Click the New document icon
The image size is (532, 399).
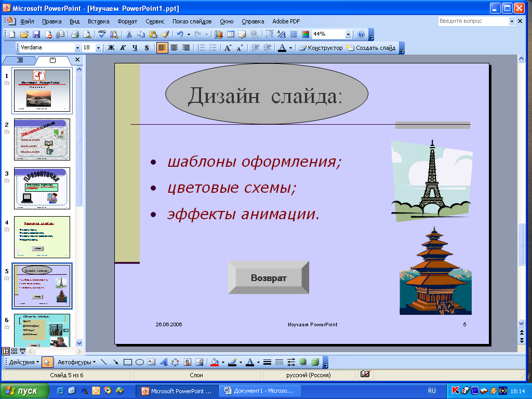[x=12, y=34]
